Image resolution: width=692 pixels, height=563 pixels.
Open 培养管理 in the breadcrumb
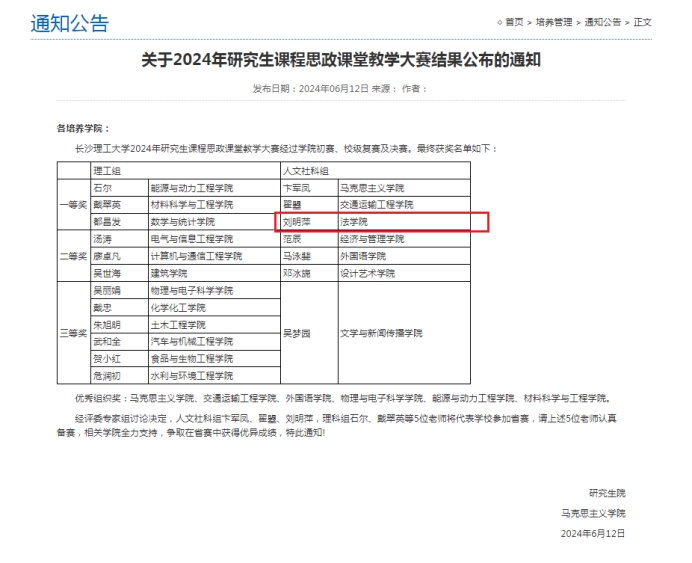[554, 22]
